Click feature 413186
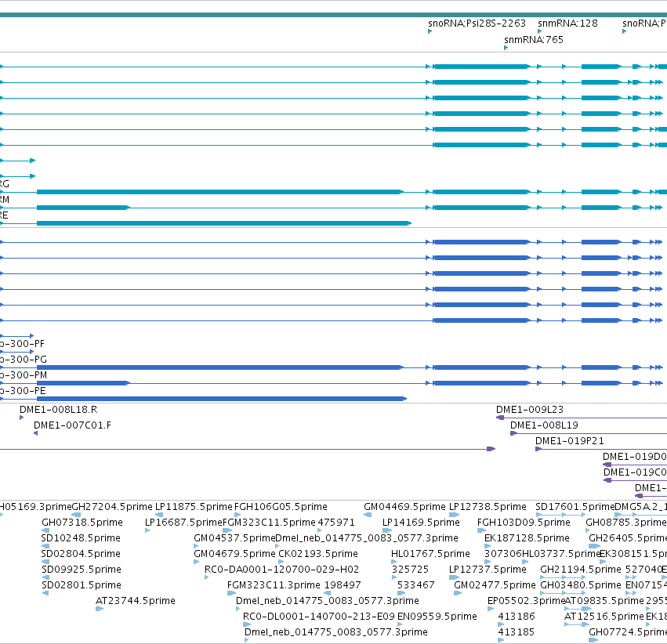This screenshot has height=644, width=667. 517,617
